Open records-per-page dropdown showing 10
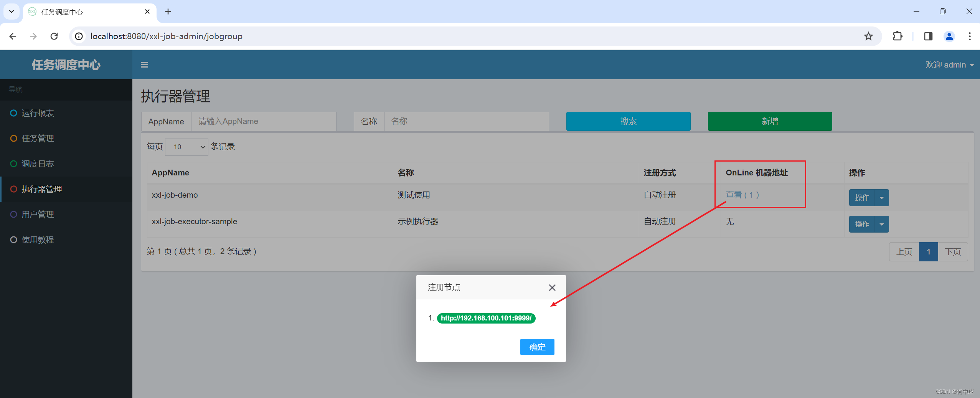980x398 pixels. pos(186,147)
